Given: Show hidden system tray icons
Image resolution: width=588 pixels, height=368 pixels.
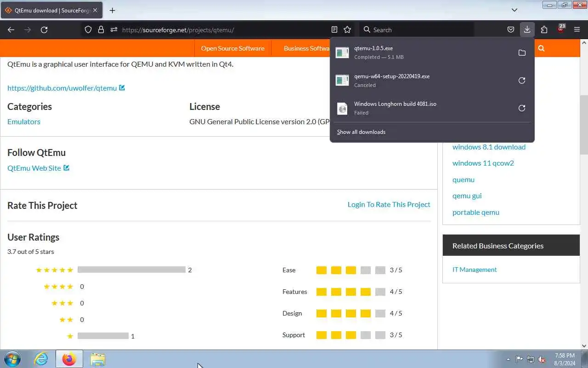Looking at the screenshot, I should (x=508, y=359).
